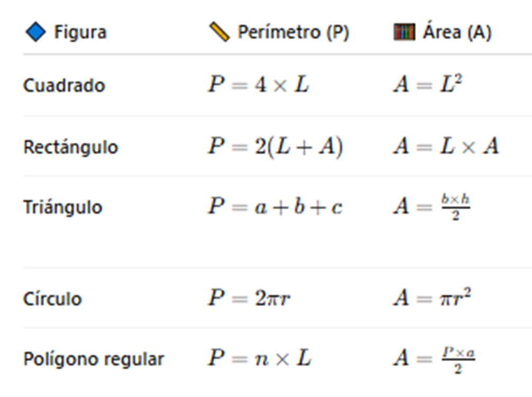Select the Área (A) column header
532x397 pixels.
coord(457,32)
